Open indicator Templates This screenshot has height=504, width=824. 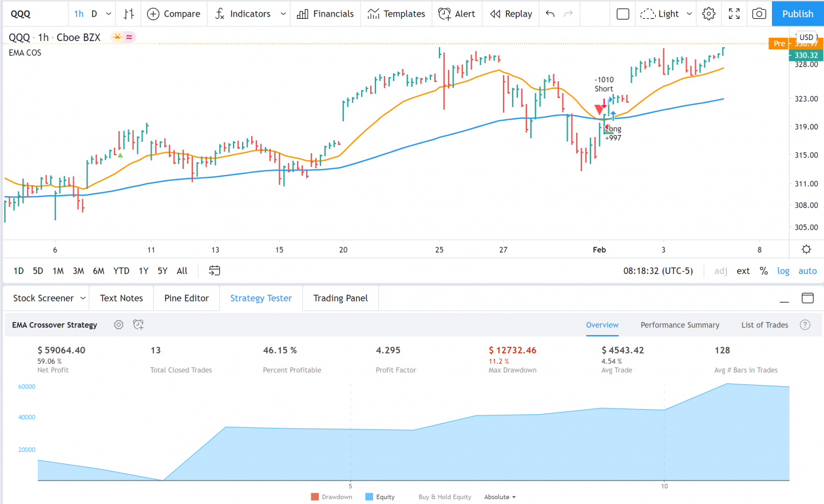396,14
